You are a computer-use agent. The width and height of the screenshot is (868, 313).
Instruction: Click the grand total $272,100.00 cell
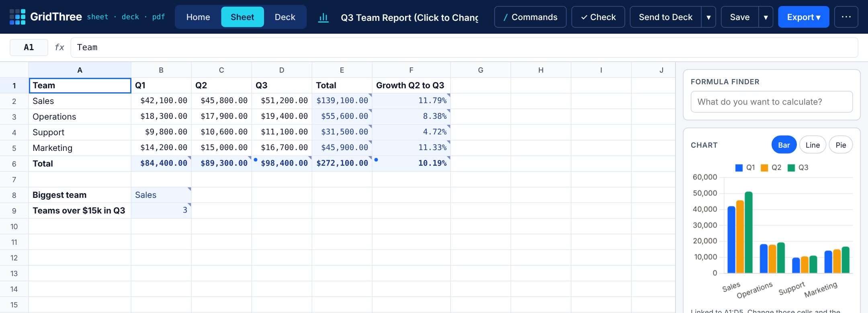point(342,164)
